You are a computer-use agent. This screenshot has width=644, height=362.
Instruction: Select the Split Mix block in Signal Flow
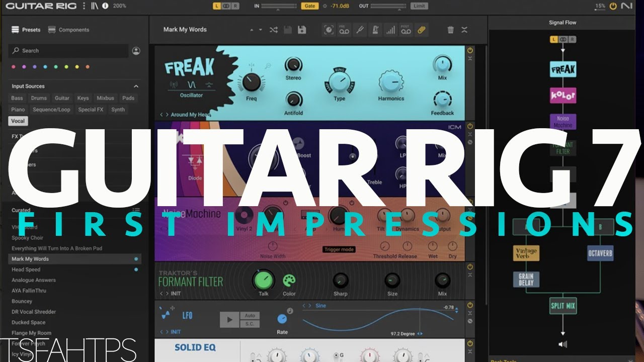(x=563, y=305)
